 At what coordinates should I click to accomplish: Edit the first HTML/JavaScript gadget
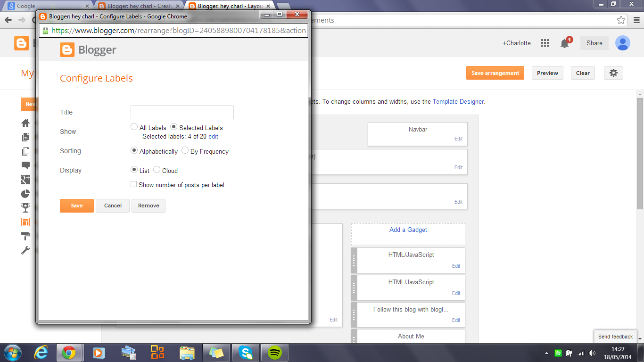point(456,266)
